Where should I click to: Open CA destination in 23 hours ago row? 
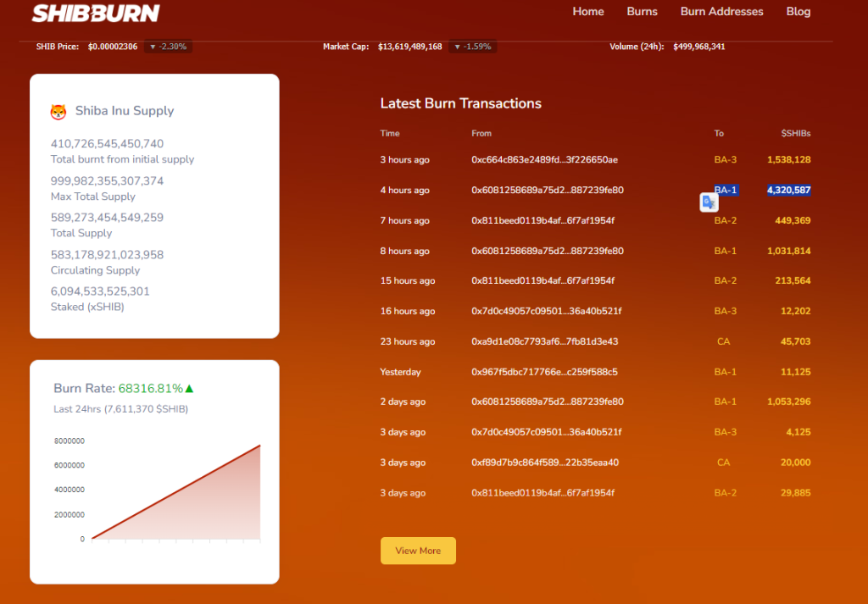723,341
